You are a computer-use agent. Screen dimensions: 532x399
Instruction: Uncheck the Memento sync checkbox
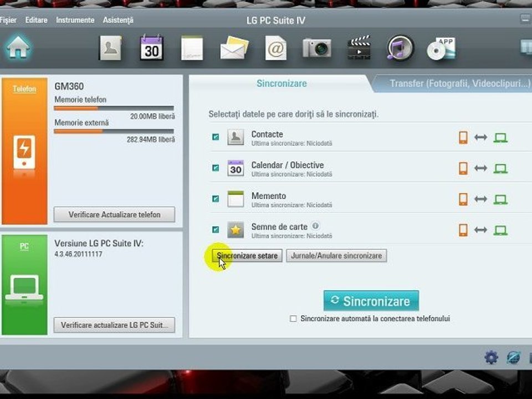[216, 199]
